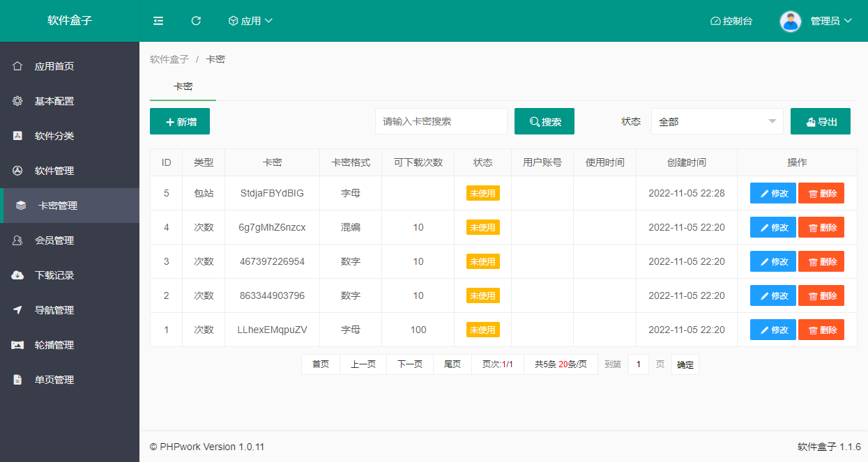Select the 卡密 tab

[x=183, y=87]
